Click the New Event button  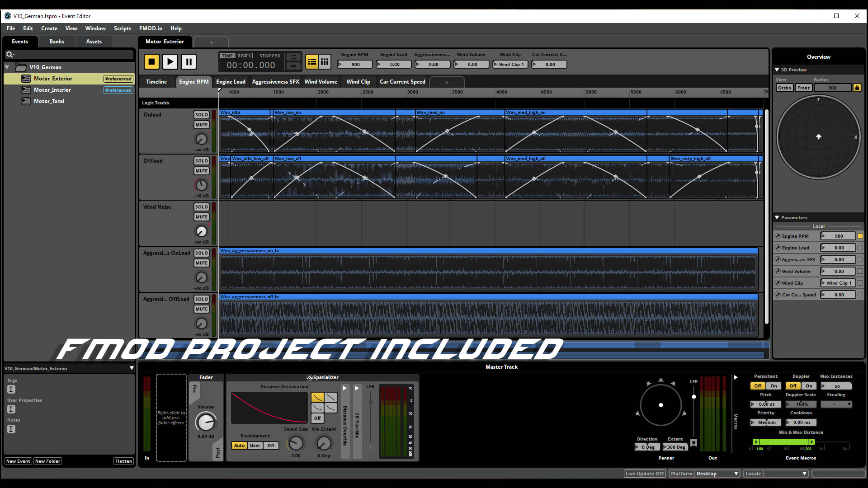click(x=18, y=461)
